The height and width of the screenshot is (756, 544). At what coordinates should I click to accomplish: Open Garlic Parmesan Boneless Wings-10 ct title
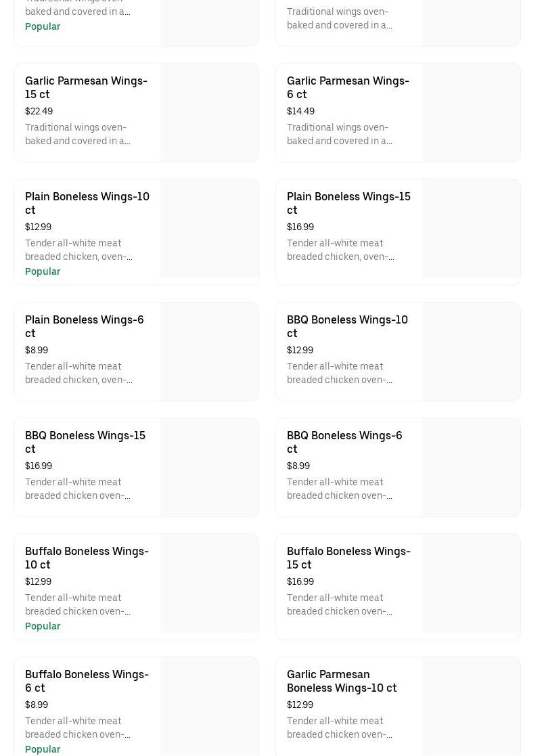(x=342, y=681)
